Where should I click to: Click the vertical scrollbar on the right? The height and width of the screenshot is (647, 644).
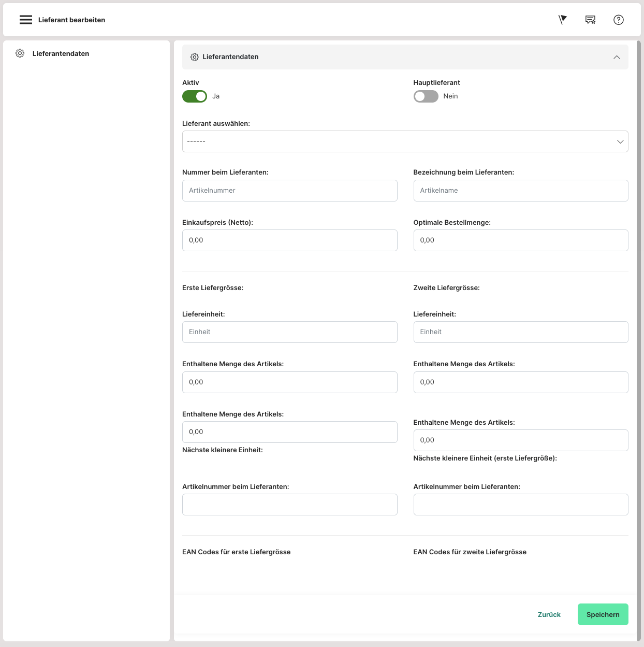[x=638, y=311]
